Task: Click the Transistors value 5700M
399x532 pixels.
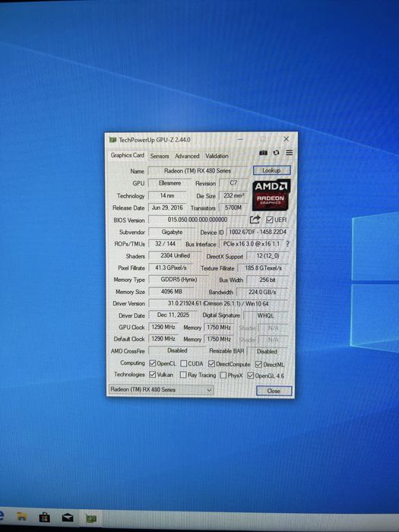Action: pyautogui.click(x=233, y=207)
